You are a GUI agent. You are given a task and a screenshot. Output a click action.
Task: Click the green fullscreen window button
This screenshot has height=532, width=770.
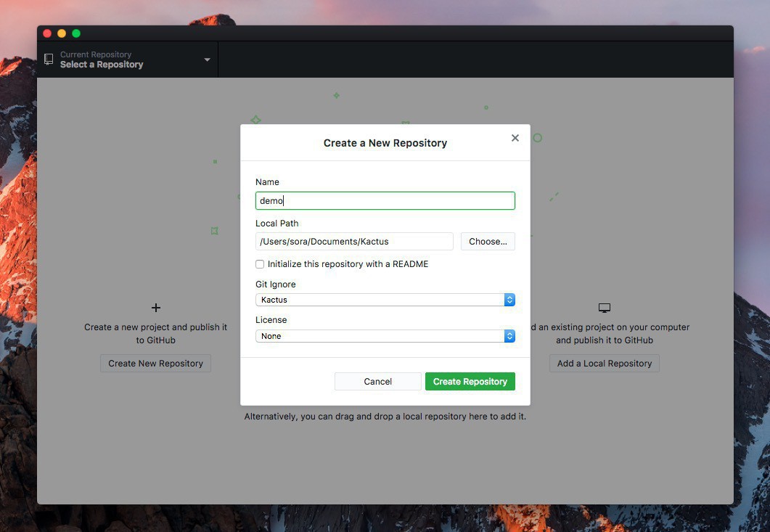pos(76,33)
